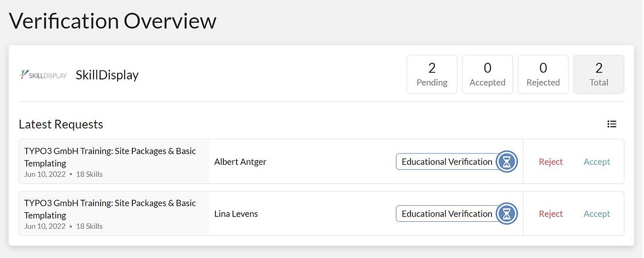Image resolution: width=644 pixels, height=258 pixels.
Task: Select the Rejected count filter box
Action: click(x=543, y=74)
